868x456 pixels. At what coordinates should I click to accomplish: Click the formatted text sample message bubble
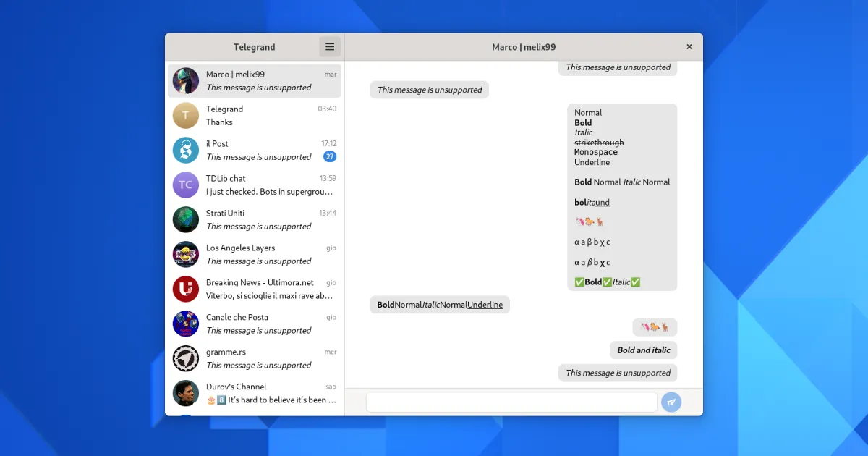coord(622,197)
